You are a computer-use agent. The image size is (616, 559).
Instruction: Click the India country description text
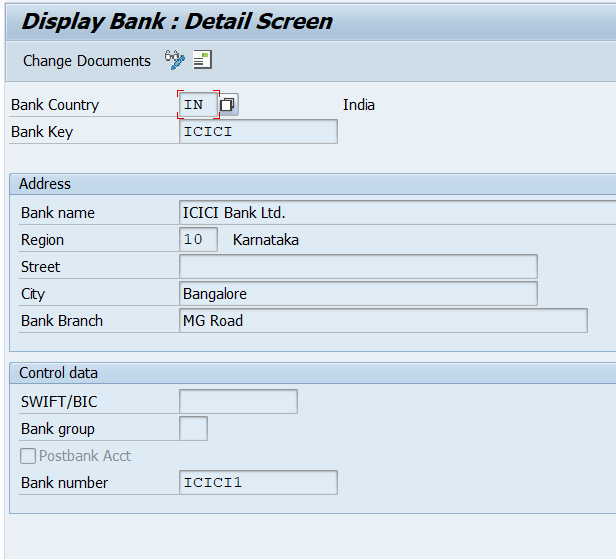(x=359, y=105)
